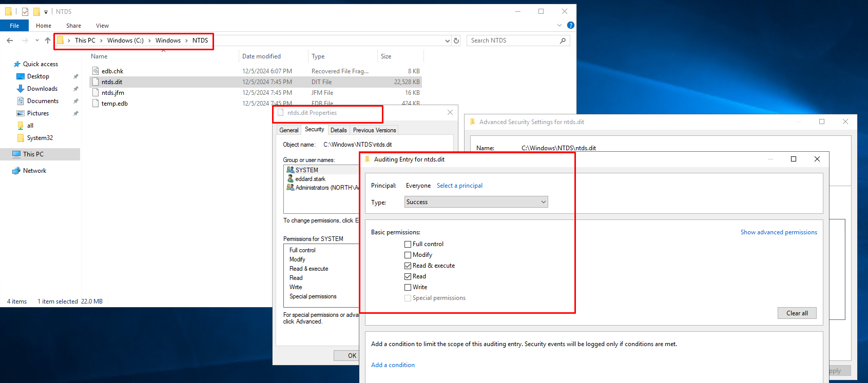
Task: Click the pin icon beside Downloads
Action: tap(75, 89)
